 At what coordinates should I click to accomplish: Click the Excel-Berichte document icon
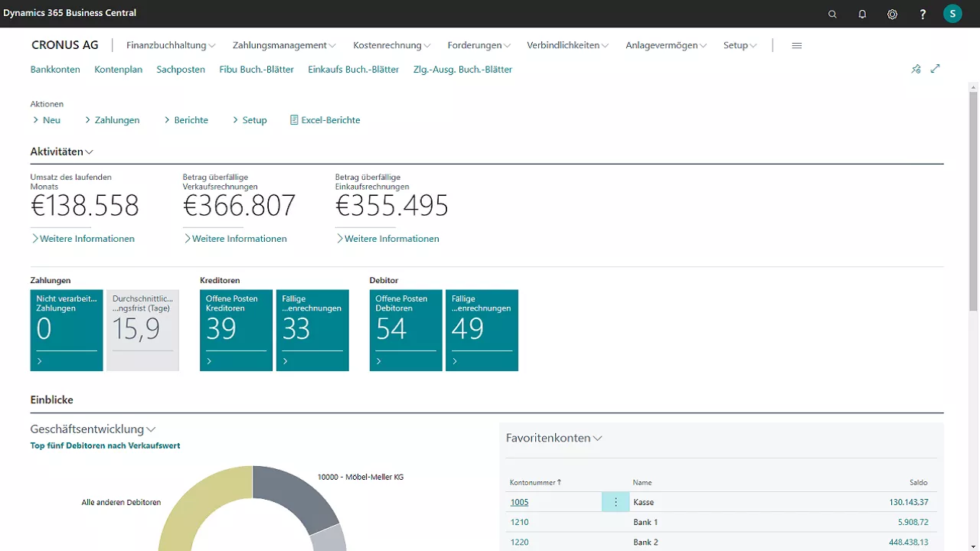click(x=294, y=120)
